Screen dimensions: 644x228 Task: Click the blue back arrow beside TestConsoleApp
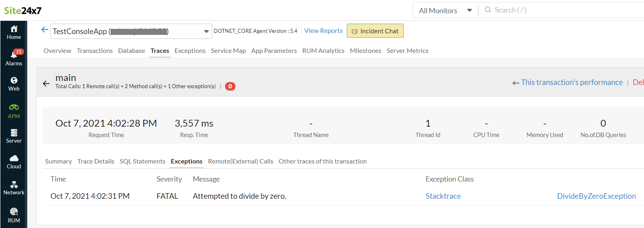(44, 30)
